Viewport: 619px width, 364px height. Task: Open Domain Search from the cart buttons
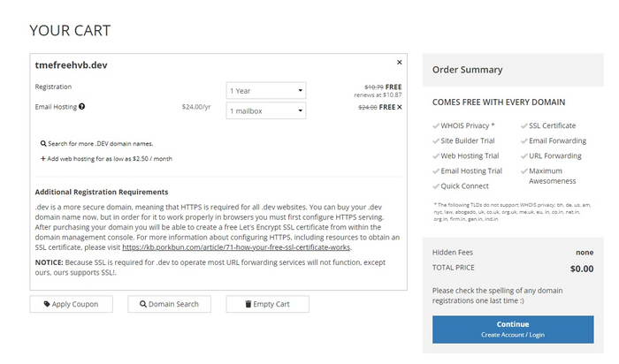tap(170, 304)
